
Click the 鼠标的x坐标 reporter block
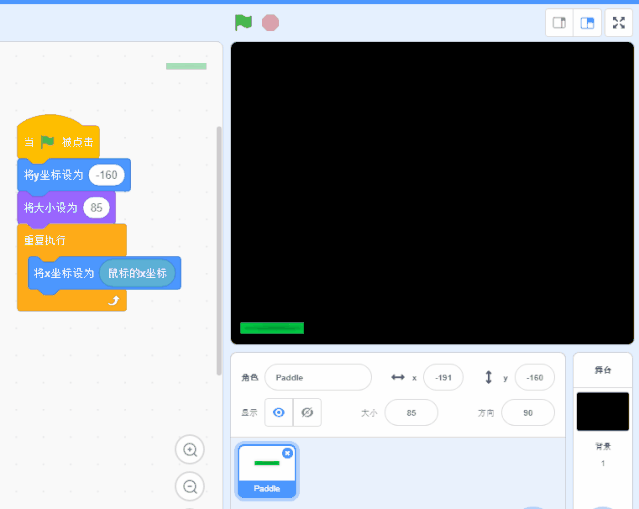click(138, 272)
